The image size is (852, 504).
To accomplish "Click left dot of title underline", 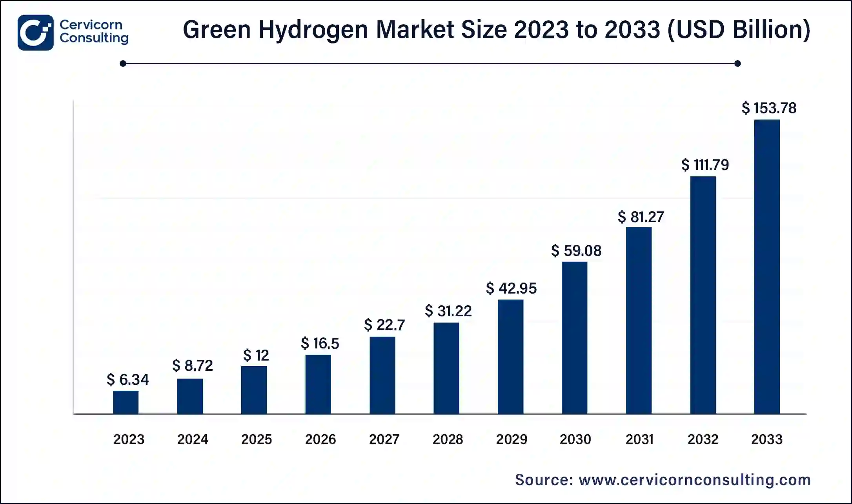I will [123, 63].
